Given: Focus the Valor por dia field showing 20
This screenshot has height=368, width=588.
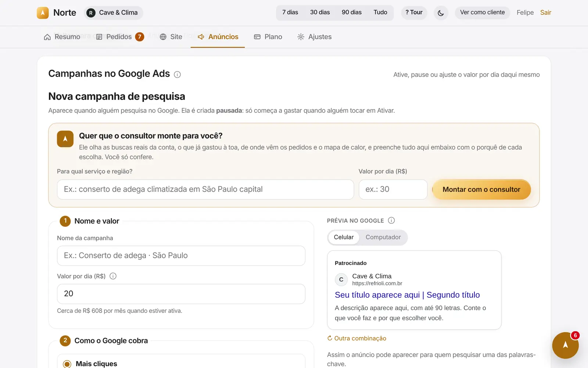Looking at the screenshot, I should (181, 294).
